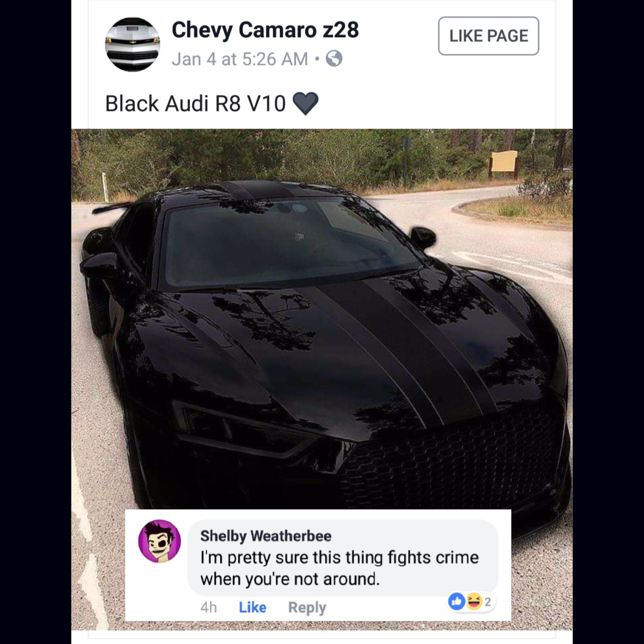Open the Chevy Camaro z28 profile picture

tap(133, 44)
